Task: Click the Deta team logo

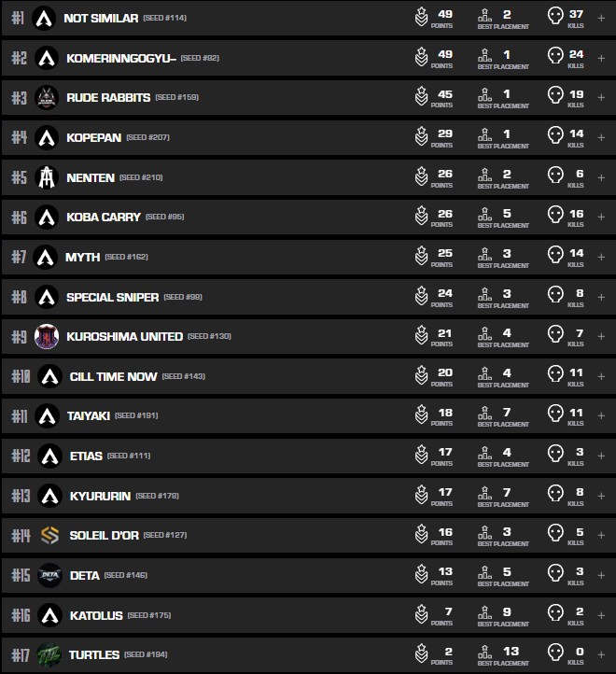Action: pyautogui.click(x=49, y=575)
